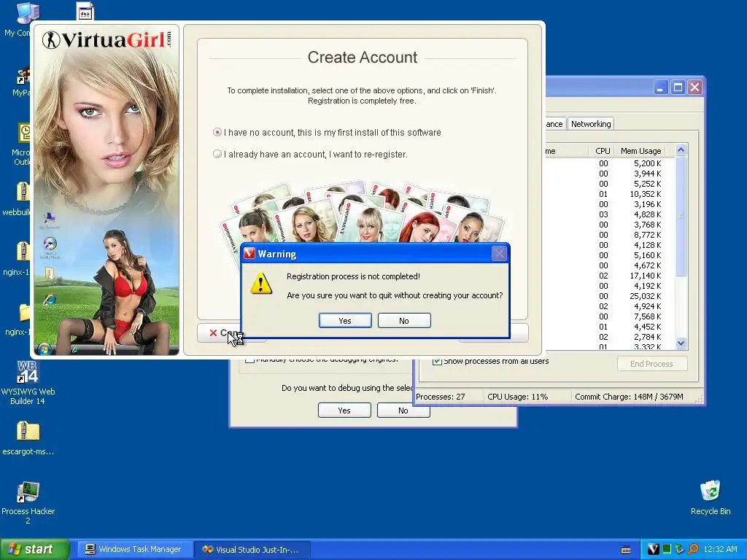The image size is (747, 560).
Task: Open the MyPal desktop shortcut icon
Action: point(23,75)
